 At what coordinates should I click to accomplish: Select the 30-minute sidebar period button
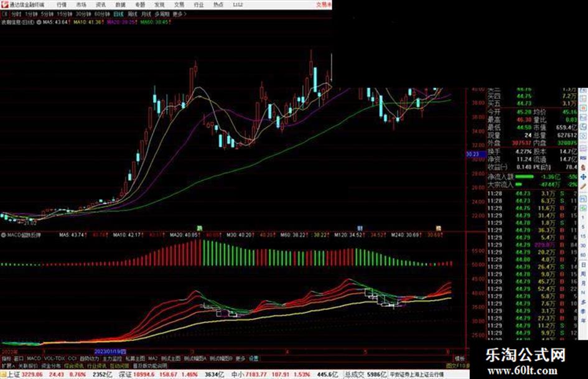click(x=583, y=245)
